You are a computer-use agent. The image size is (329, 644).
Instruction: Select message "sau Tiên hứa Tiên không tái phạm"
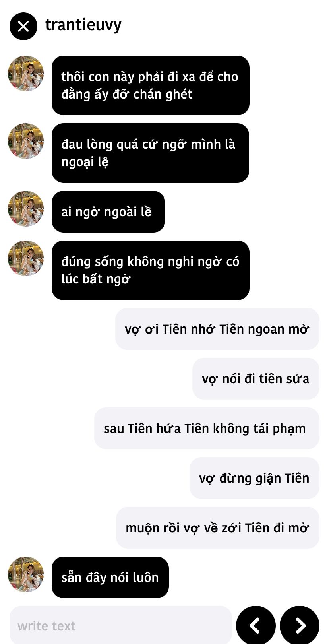pos(207,428)
